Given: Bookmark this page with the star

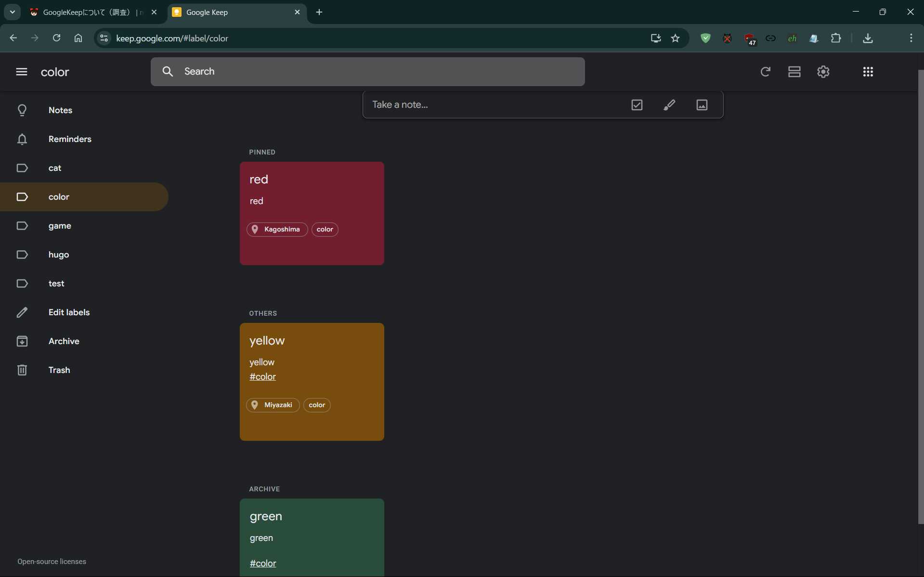Looking at the screenshot, I should (x=675, y=38).
